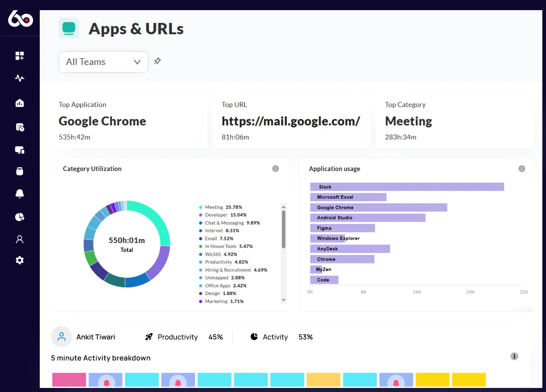The height and width of the screenshot is (392, 546).
Task: Open the settings gear in sidebar
Action: click(19, 260)
